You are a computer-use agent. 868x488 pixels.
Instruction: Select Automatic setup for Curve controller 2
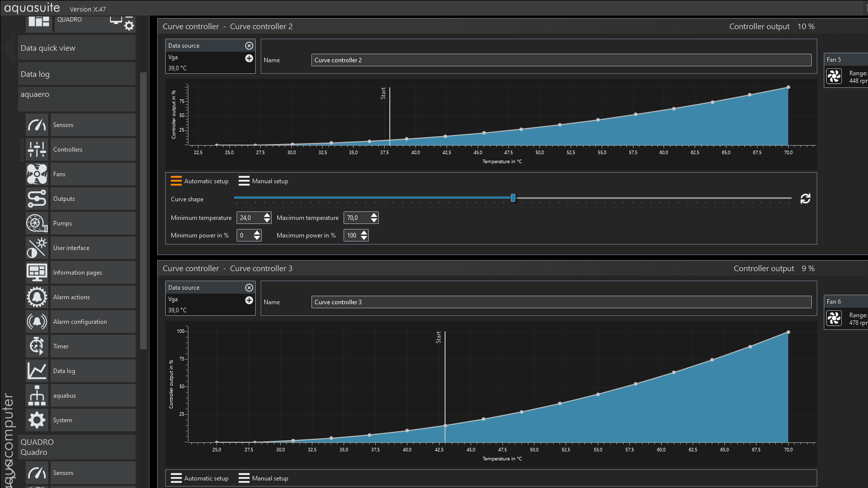pyautogui.click(x=200, y=181)
